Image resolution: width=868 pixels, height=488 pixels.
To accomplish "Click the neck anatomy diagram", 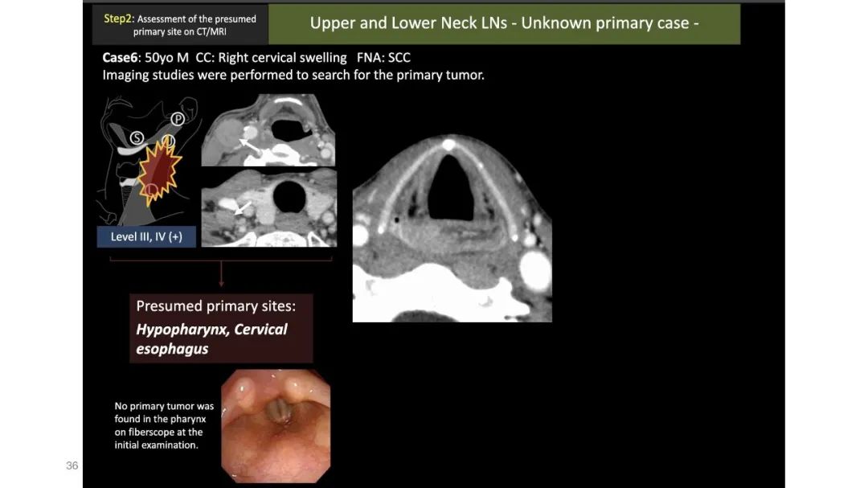I will coord(149,159).
